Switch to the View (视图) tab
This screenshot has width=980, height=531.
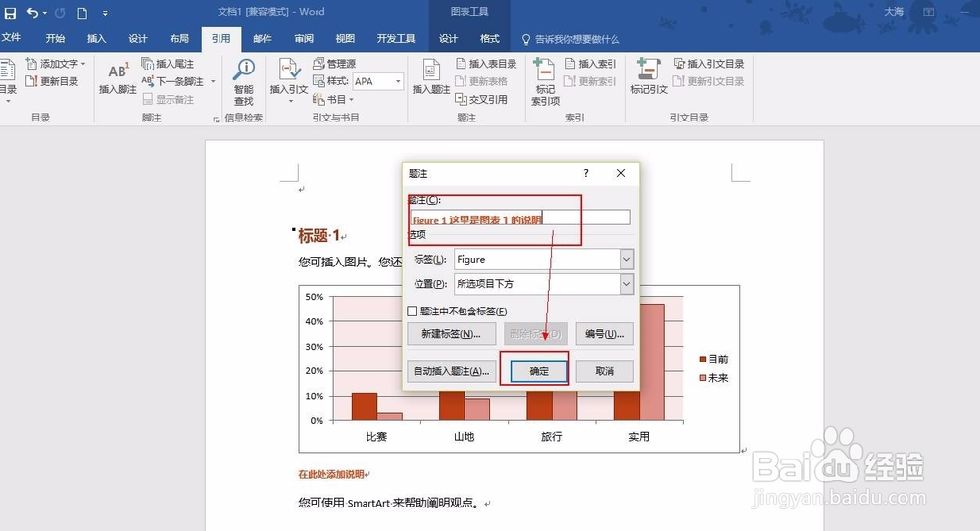[345, 39]
